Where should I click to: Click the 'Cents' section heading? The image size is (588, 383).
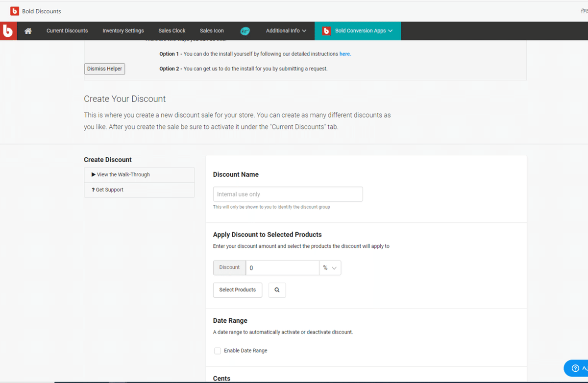coord(222,378)
